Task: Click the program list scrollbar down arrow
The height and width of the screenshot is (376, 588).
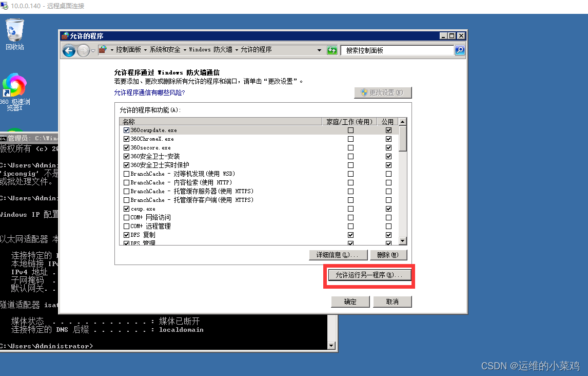Action: 402,240
